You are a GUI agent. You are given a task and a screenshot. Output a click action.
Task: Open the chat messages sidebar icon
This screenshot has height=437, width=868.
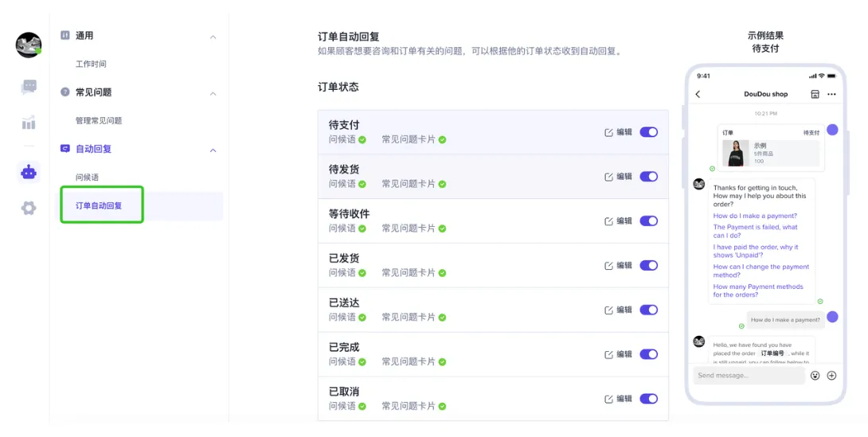click(x=29, y=86)
